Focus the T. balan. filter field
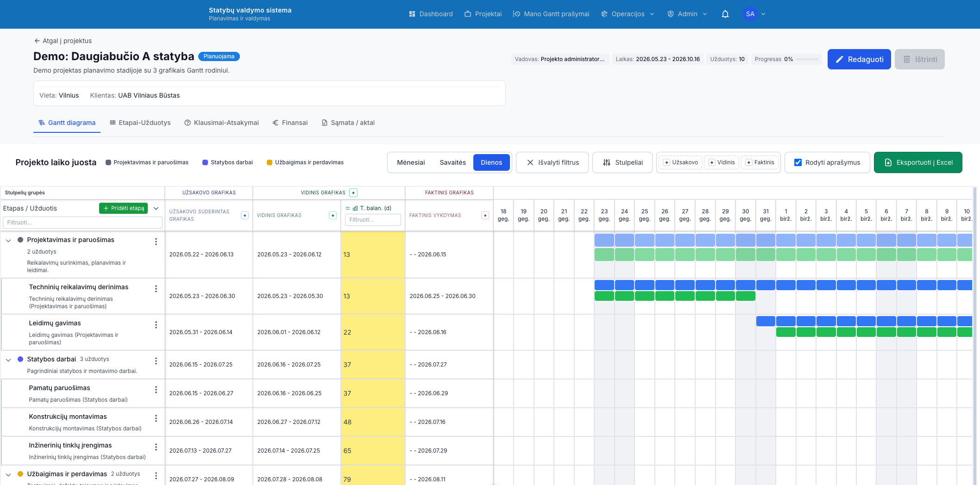The width and height of the screenshot is (980, 485). pos(373,220)
